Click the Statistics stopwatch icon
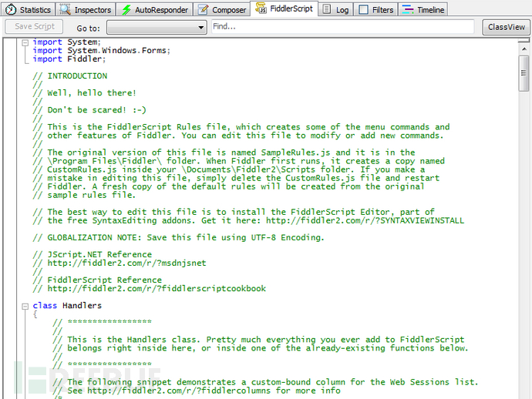Viewport: 532px width, 399px height. [11, 9]
